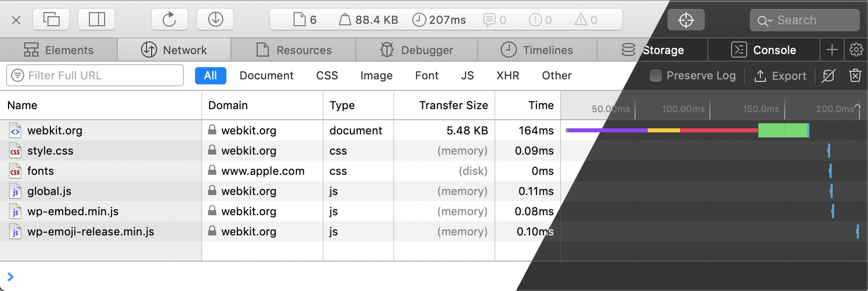This screenshot has width=868, height=291.
Task: Filter network list by CSS
Action: (x=327, y=75)
